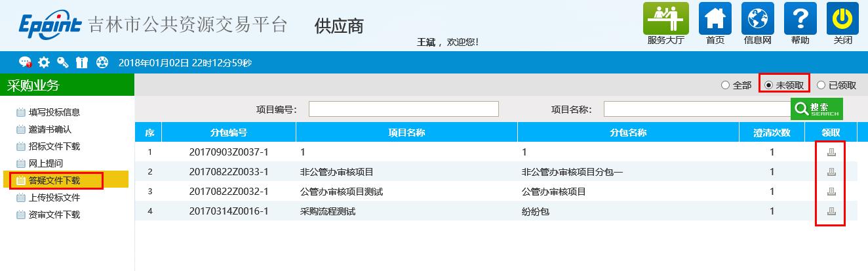868x271 pixels.
Task: Open 填写投标信息 menu item
Action: click(x=54, y=112)
